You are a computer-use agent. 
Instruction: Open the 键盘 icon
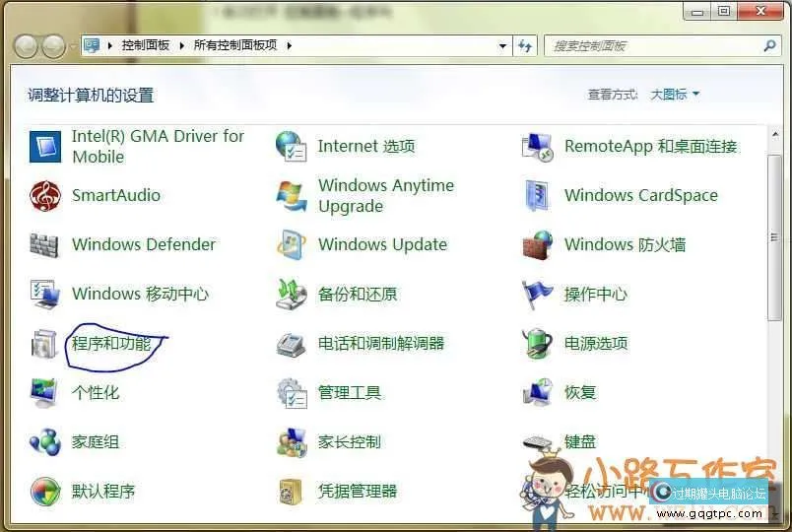(538, 442)
